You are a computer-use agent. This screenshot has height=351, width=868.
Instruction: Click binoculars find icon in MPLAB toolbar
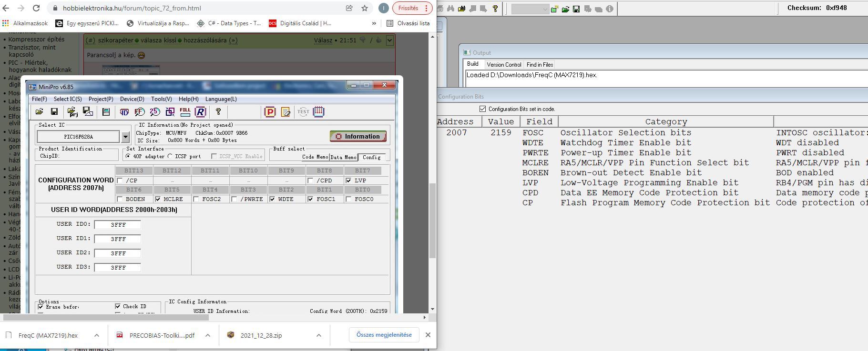coord(450,9)
